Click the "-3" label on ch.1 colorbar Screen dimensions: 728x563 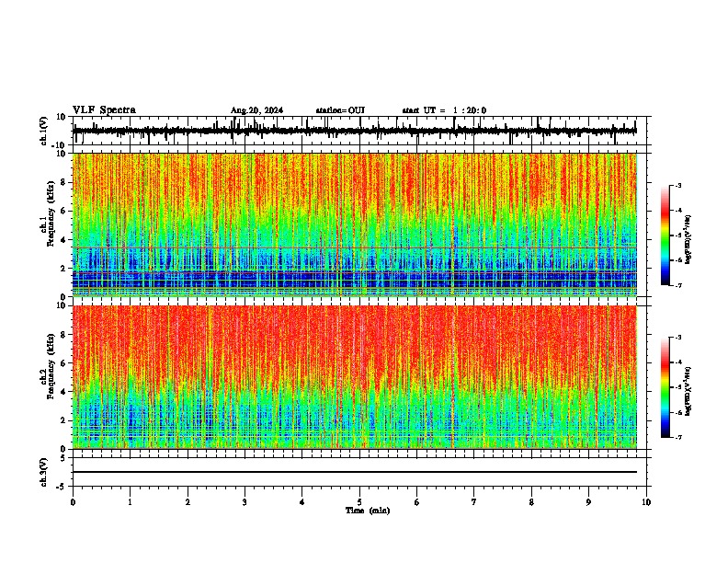coord(677,185)
